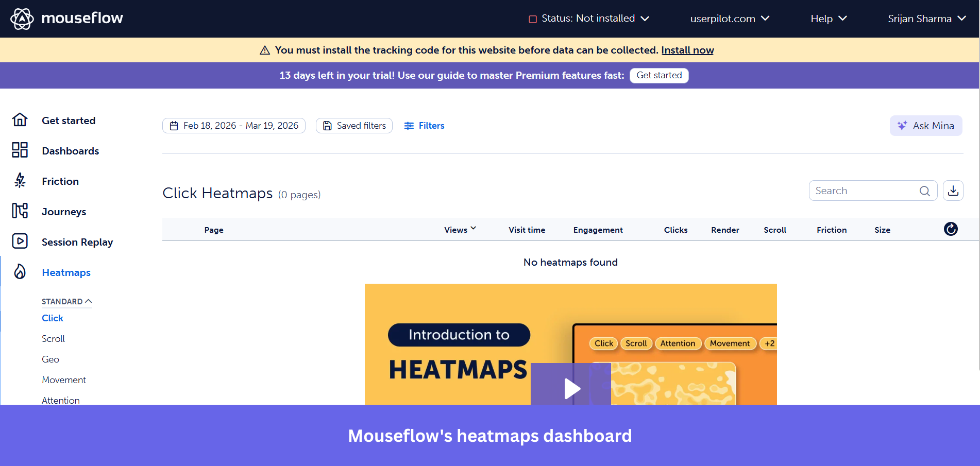
Task: Select Geo heatmap type
Action: (x=50, y=359)
